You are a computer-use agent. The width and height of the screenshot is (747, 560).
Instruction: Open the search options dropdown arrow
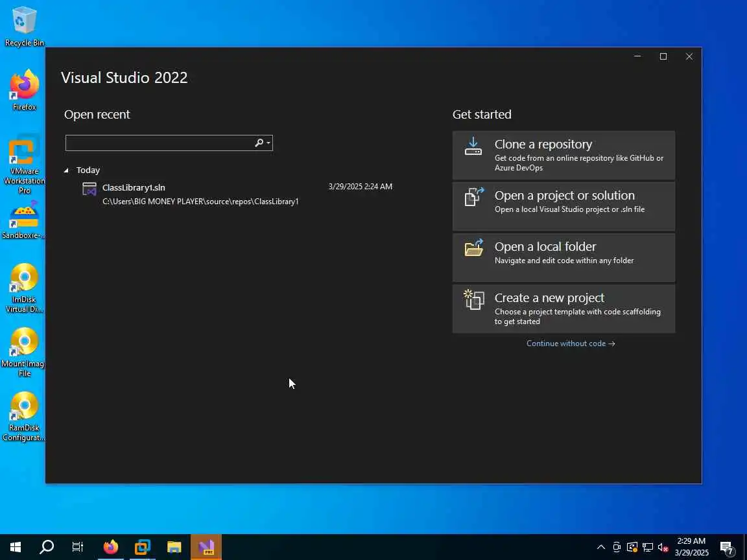[x=268, y=143]
